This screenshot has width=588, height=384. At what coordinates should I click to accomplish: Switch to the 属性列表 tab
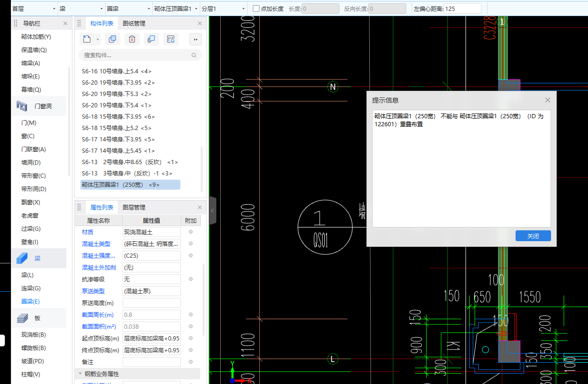click(x=102, y=207)
